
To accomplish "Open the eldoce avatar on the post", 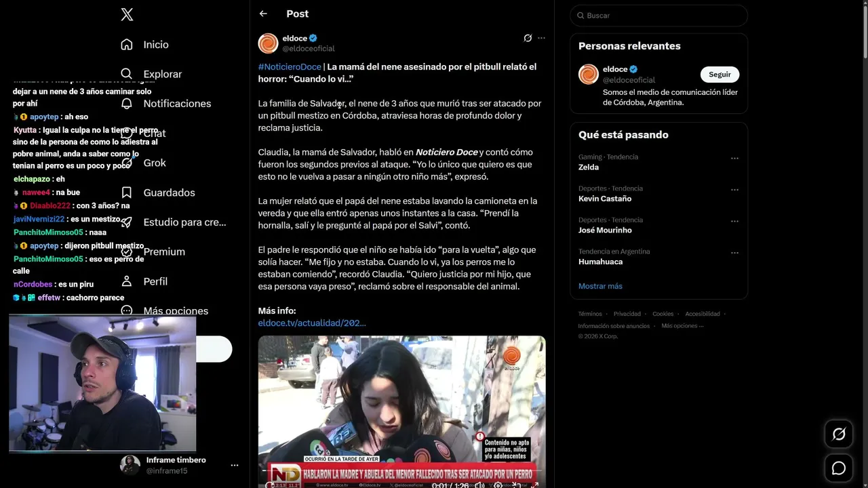I will (x=268, y=43).
